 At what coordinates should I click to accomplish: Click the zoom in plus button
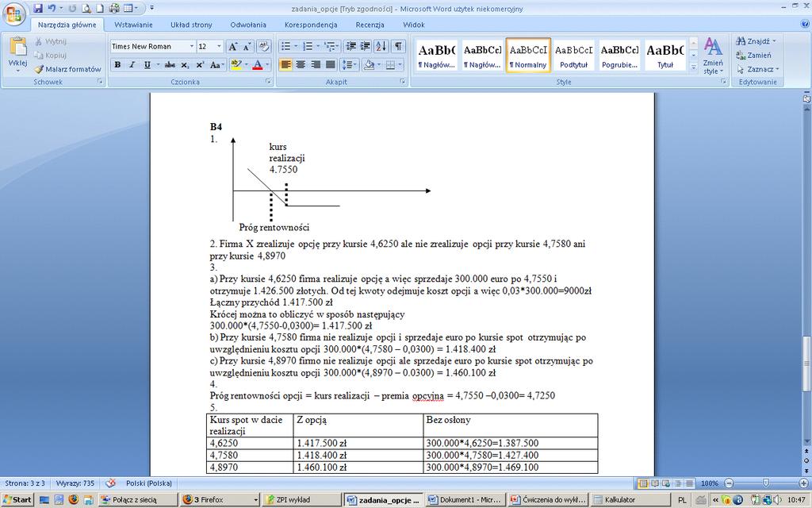tap(804, 483)
